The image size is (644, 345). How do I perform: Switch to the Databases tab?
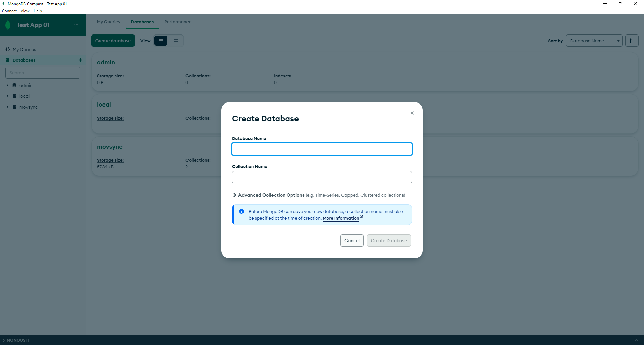pyautogui.click(x=142, y=22)
